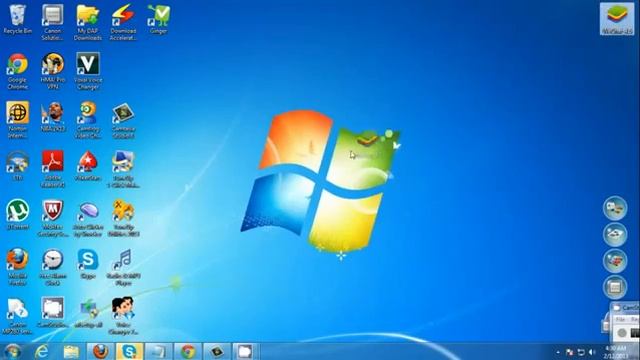Launch Camtasia Studio from the desktop
This screenshot has width=640, height=360.
(123, 120)
